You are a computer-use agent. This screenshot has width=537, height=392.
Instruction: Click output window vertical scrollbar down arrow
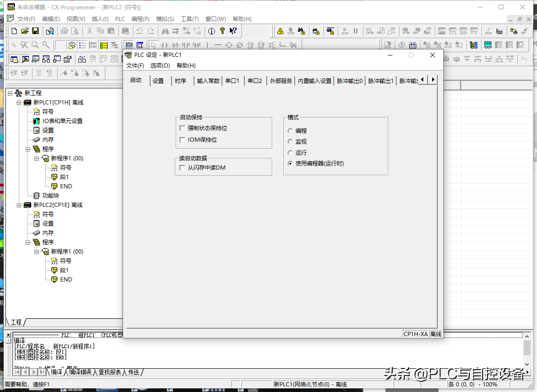point(527,364)
